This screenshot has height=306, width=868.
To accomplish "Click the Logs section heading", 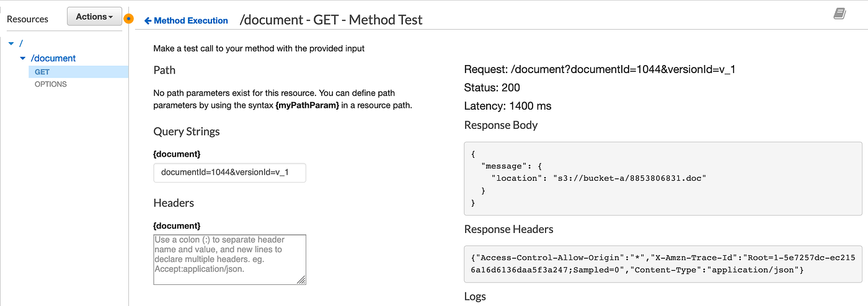I will 475,297.
